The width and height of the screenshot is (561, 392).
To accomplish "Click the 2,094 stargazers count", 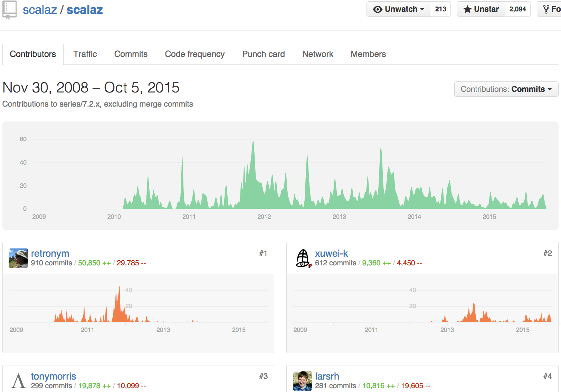I will pos(517,9).
